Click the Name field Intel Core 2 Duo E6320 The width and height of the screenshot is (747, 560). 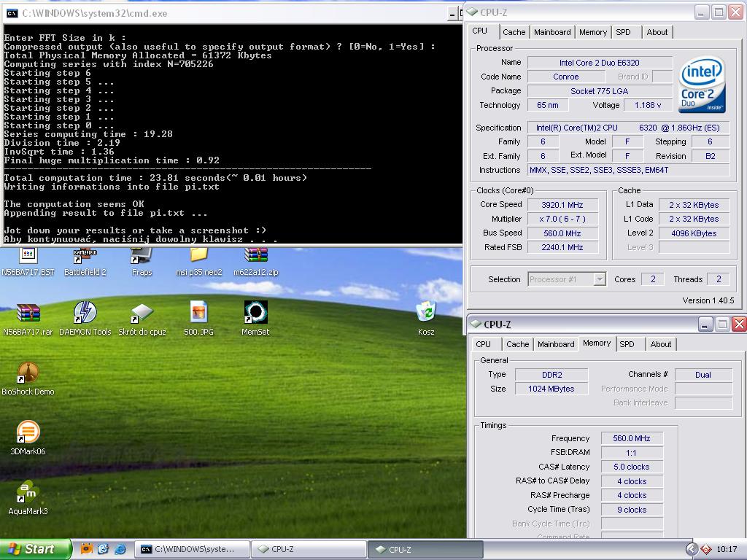[600, 63]
